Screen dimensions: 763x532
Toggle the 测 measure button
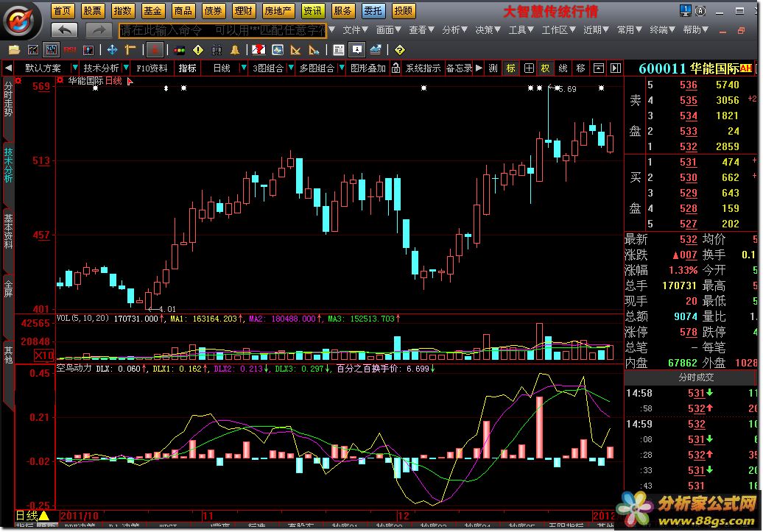tap(493, 68)
